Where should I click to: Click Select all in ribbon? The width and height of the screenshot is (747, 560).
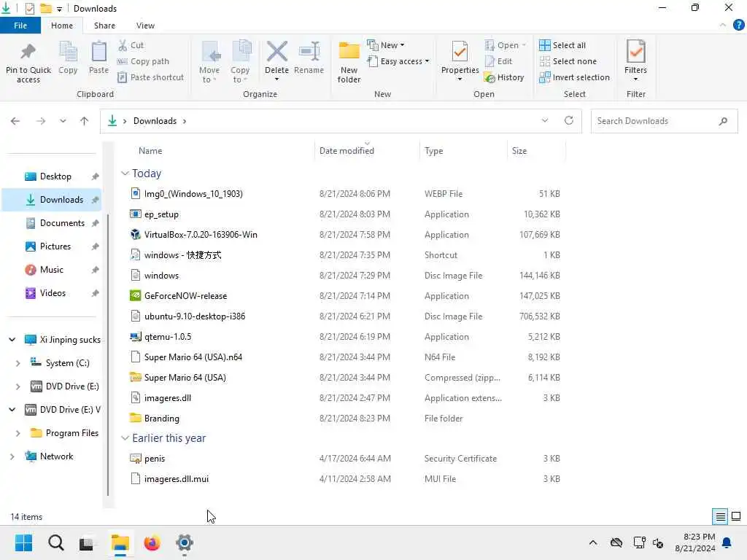click(x=562, y=45)
